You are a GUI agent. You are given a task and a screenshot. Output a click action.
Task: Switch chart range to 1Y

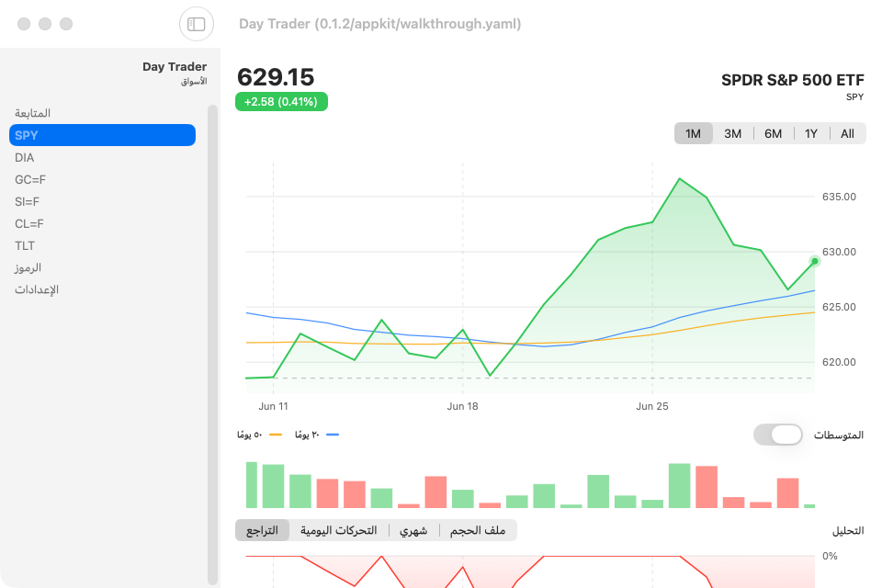(x=810, y=133)
